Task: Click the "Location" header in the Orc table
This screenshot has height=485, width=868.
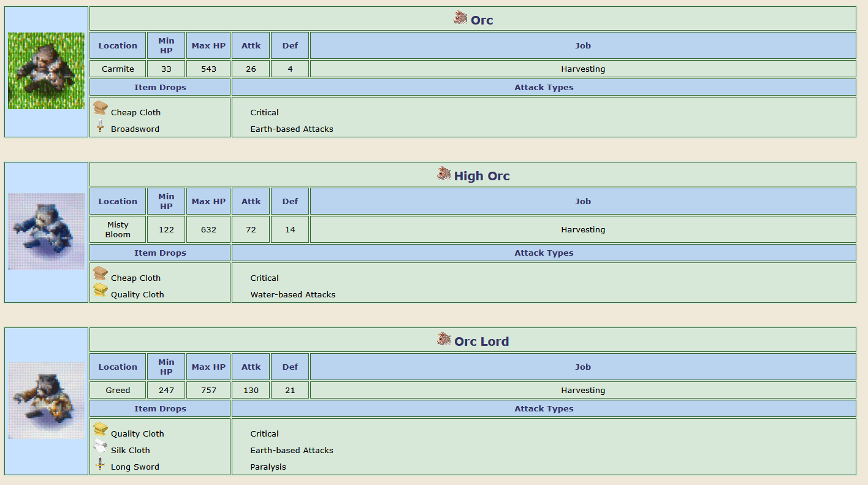Action: point(118,45)
